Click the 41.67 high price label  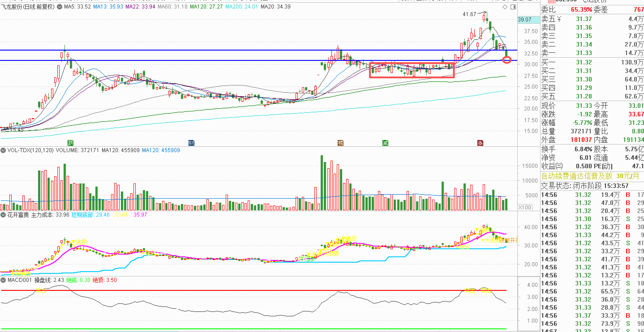pos(469,14)
